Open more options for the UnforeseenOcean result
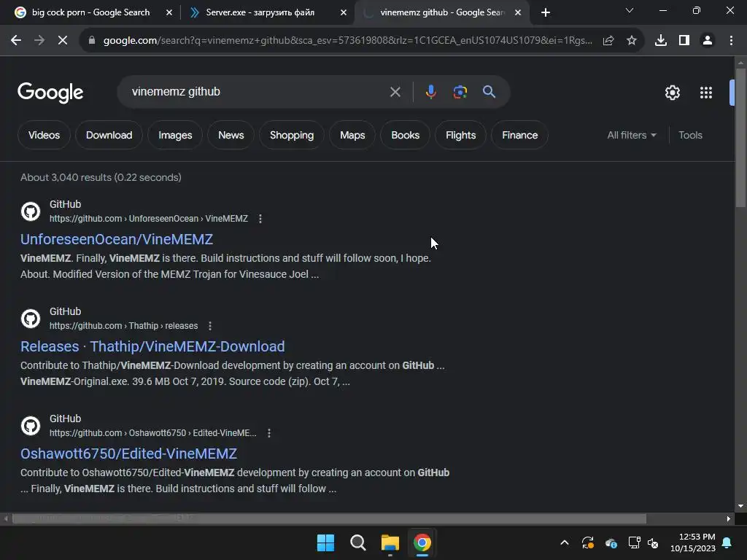 click(x=260, y=219)
